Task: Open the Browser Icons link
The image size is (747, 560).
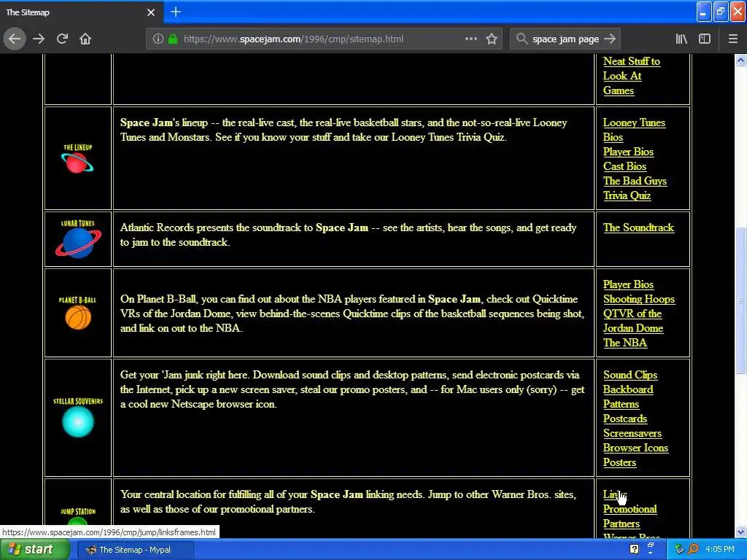Action: coord(635,448)
